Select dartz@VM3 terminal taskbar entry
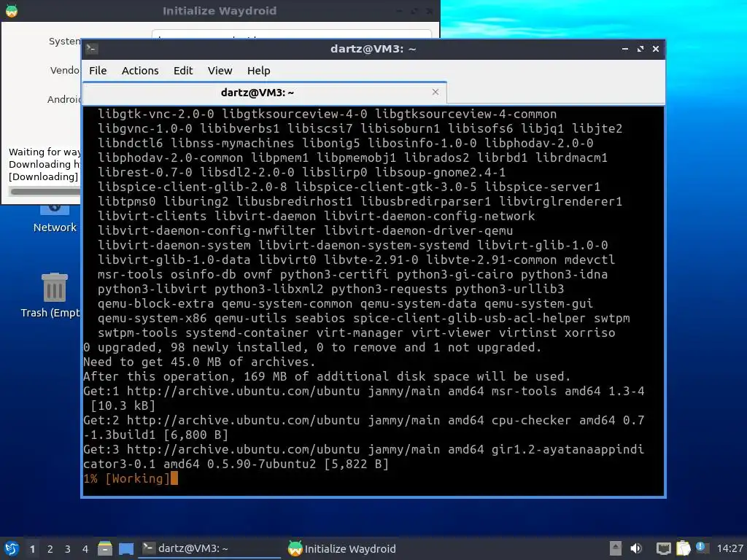 point(209,548)
